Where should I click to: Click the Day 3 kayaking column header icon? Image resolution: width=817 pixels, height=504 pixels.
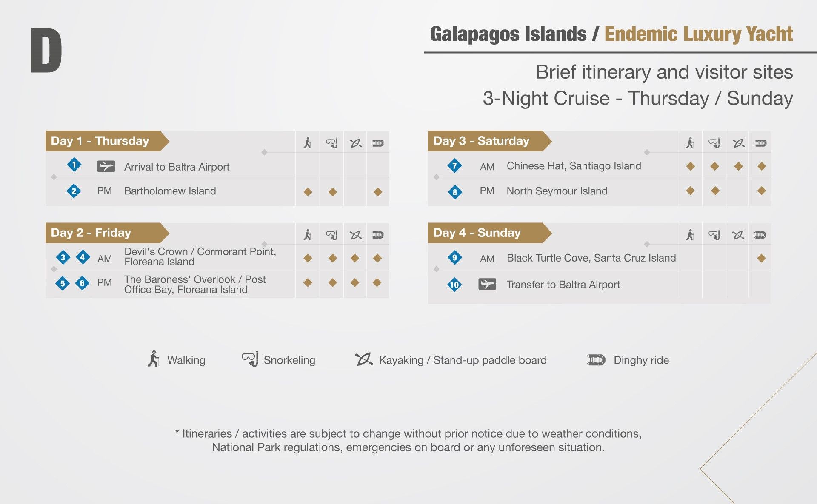coord(738,143)
